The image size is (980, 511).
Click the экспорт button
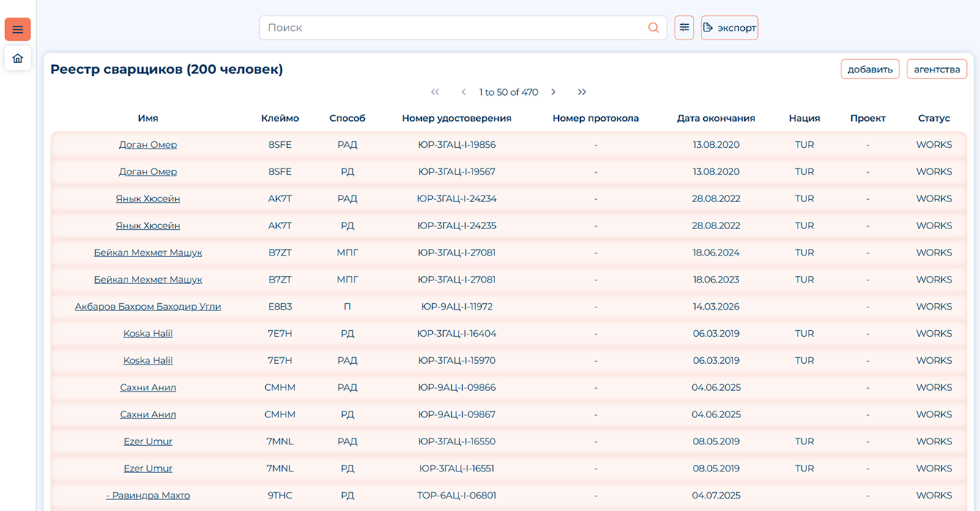coord(730,28)
